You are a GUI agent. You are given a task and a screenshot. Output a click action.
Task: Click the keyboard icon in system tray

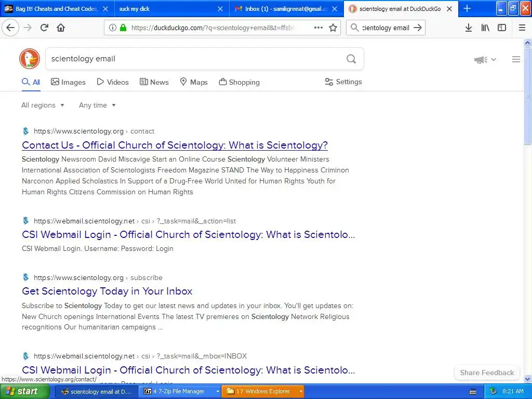pyautogui.click(x=473, y=392)
